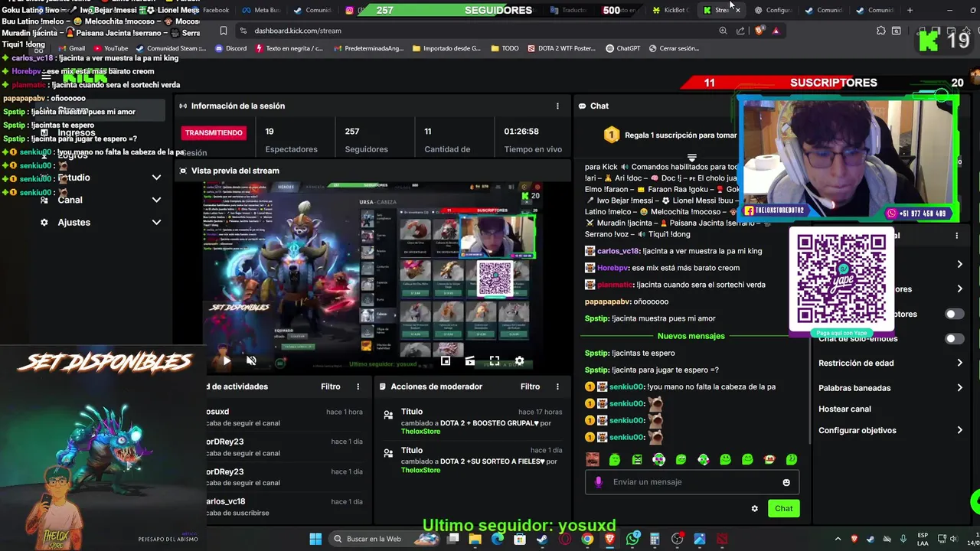This screenshot has height=551, width=980.
Task: Open browser extensions puzzle icon
Action: coord(880,31)
